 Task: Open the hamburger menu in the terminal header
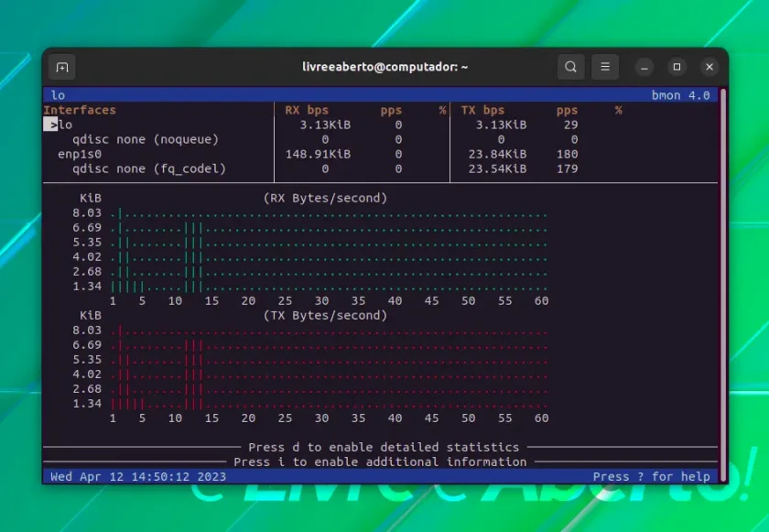(605, 67)
